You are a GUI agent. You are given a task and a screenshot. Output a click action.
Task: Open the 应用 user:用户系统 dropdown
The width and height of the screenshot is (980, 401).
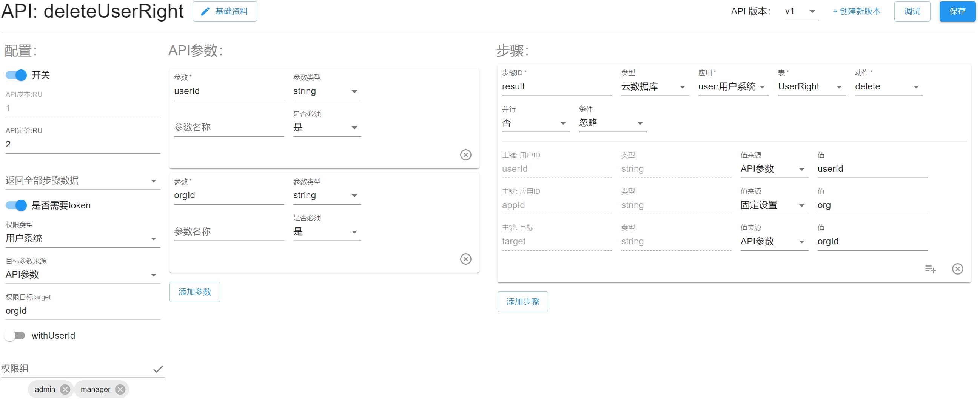click(733, 87)
